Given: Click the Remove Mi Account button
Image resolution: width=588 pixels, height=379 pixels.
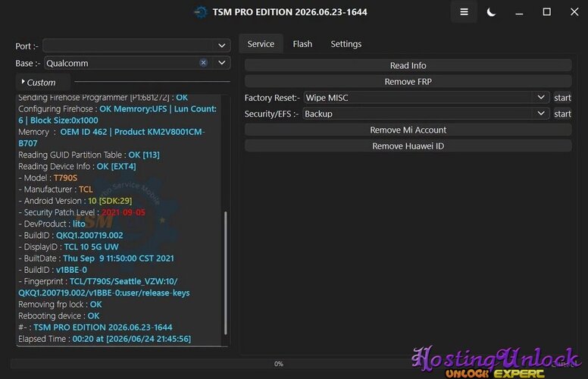Looking at the screenshot, I should (x=408, y=130).
